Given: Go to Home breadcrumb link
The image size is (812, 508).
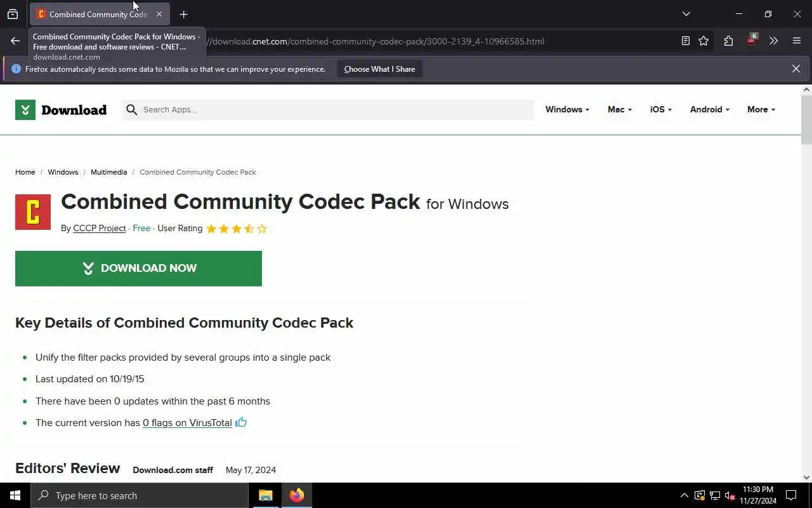Looking at the screenshot, I should [x=25, y=172].
